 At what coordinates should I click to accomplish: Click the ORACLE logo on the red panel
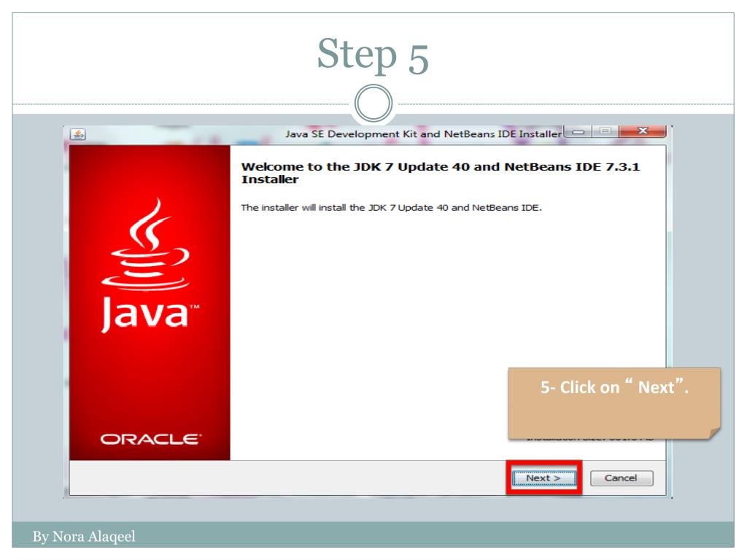150,438
